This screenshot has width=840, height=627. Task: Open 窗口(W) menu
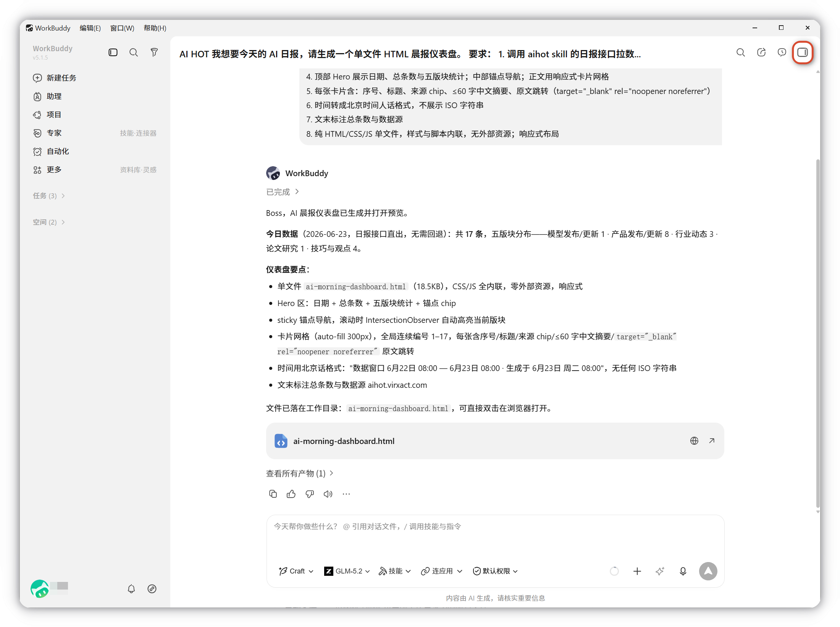[x=122, y=28]
